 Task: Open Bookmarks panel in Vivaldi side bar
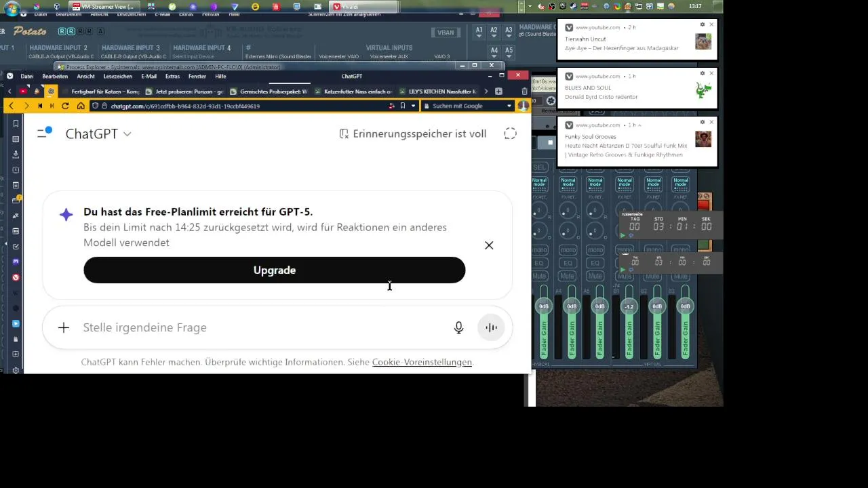(x=16, y=123)
